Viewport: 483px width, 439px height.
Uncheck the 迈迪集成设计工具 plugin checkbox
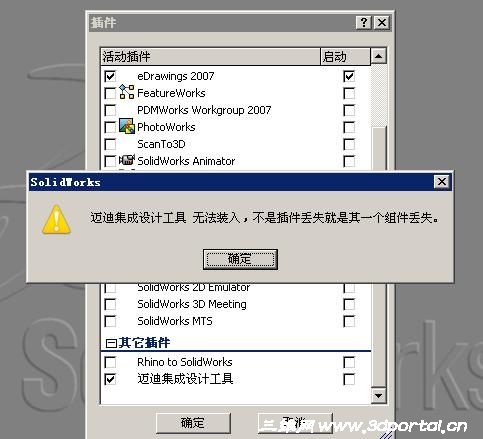click(110, 379)
